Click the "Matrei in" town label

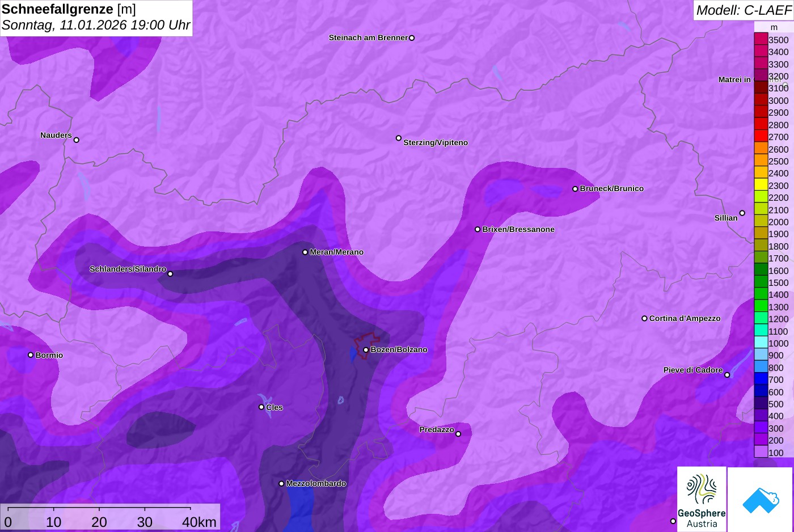(x=734, y=80)
